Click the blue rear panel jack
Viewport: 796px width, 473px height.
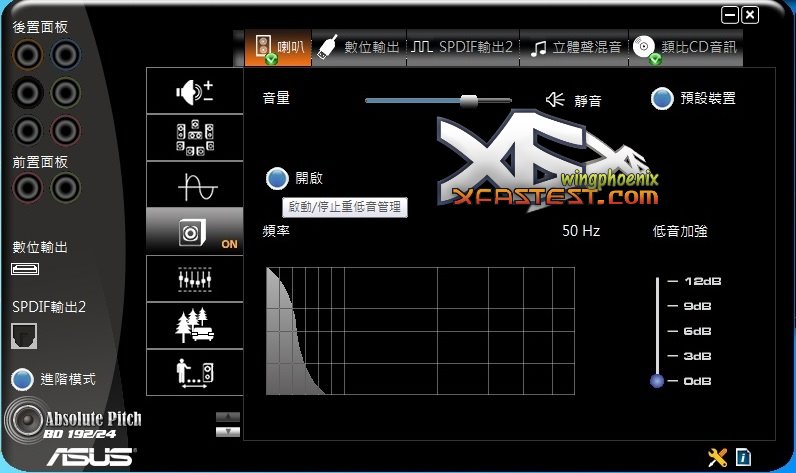pos(65,54)
